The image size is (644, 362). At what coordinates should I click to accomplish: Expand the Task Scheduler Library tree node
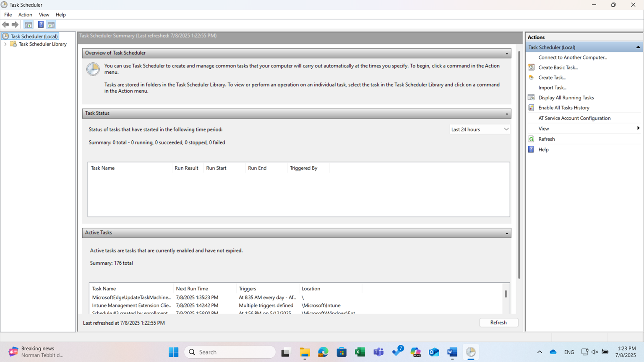coord(5,44)
